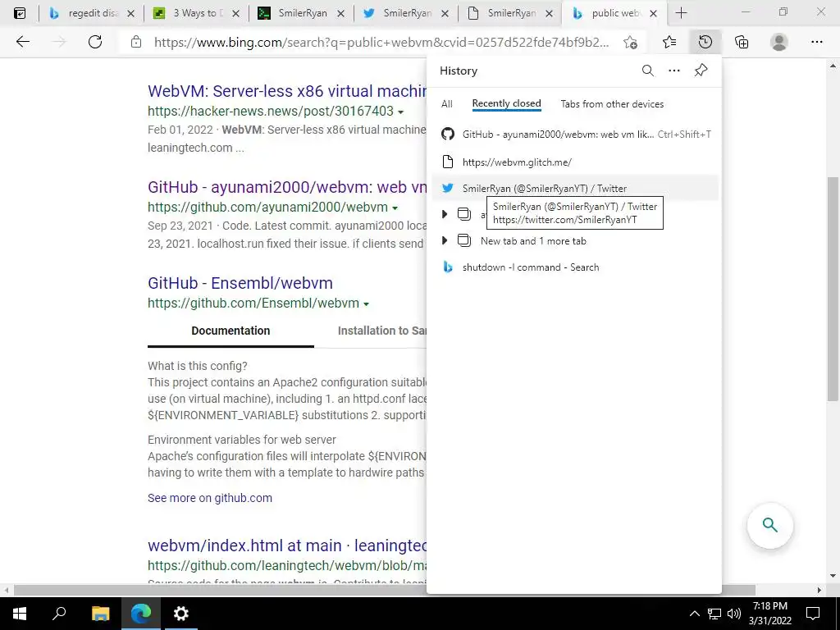Open WebVM: Server-less x86 result link
The width and height of the screenshot is (840, 630).
(287, 91)
